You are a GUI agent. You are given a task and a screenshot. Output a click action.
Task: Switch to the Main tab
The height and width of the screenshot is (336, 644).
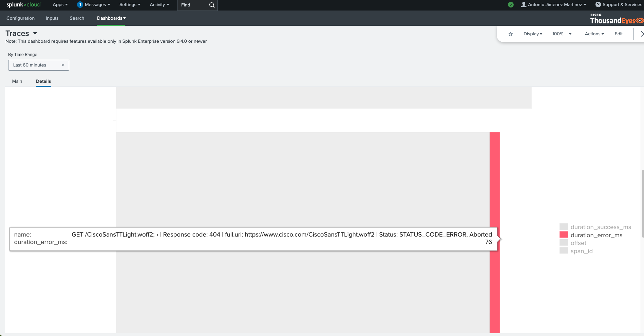click(17, 81)
